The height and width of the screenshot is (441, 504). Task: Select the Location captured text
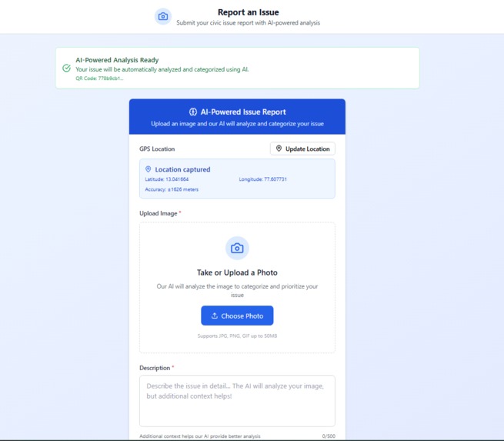(182, 169)
